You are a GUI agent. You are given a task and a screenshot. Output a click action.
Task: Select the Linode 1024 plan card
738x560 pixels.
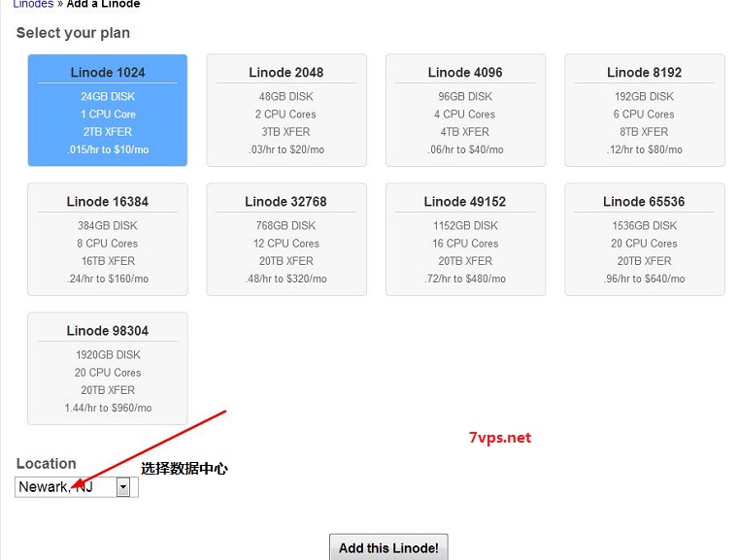click(x=108, y=110)
